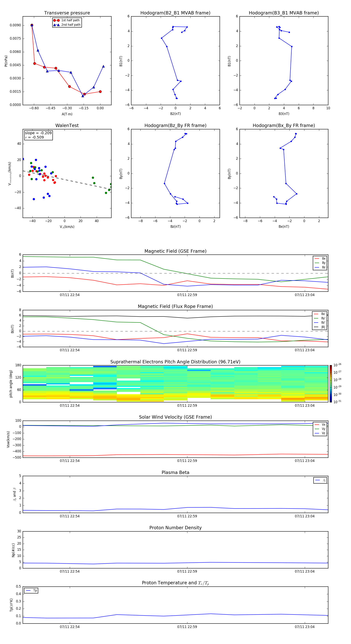
Task: Click the beta_p legend in Plasma Beta plot
Action: (320, 480)
